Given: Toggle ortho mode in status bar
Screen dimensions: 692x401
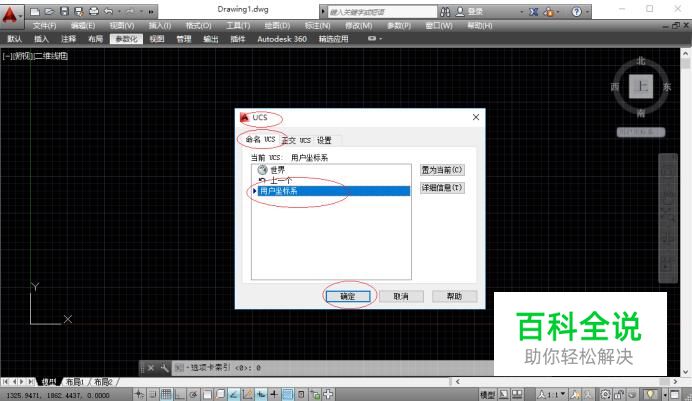Looking at the screenshot, I should click(x=180, y=394).
